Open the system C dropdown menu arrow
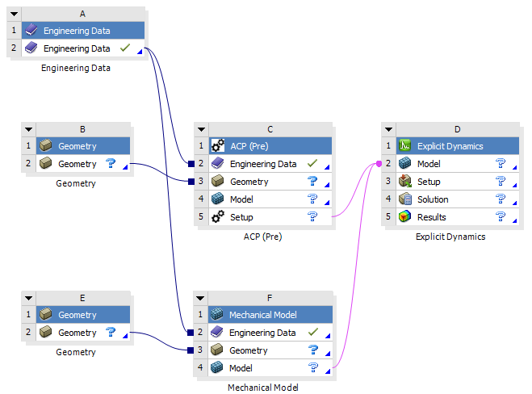This screenshot has height=394, width=532. [201, 129]
